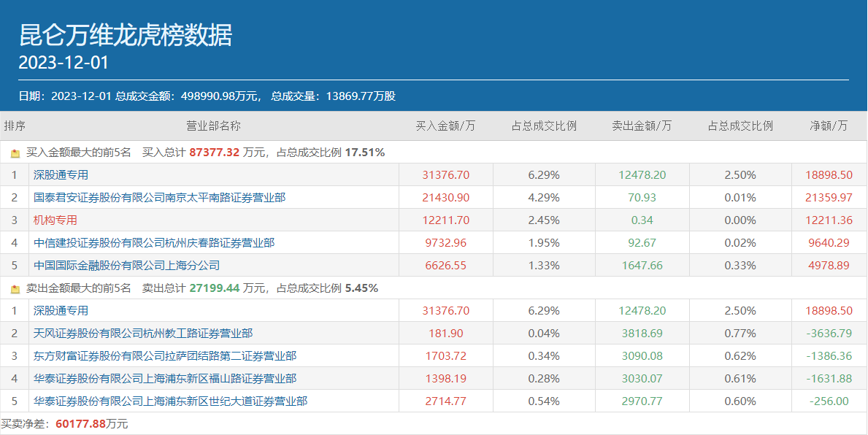This screenshot has height=435, width=868.
Task: Select the 0.28% ratio cell
Action: point(544,379)
